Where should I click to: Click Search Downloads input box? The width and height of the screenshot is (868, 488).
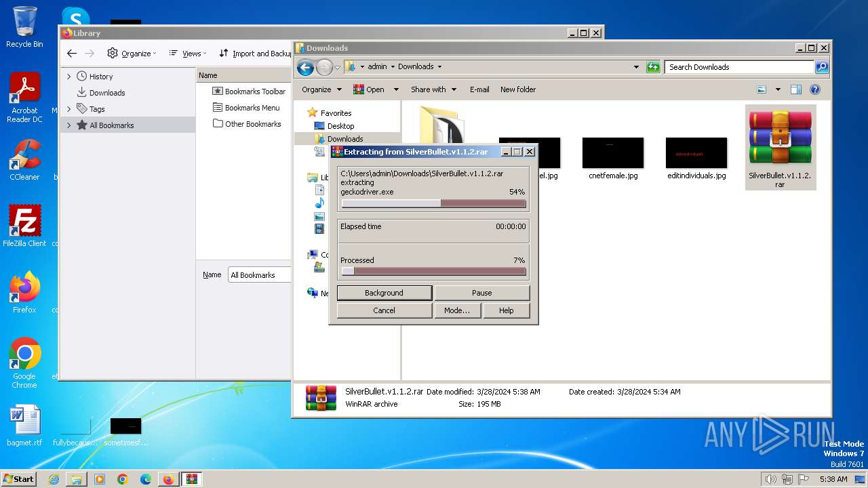click(x=739, y=67)
